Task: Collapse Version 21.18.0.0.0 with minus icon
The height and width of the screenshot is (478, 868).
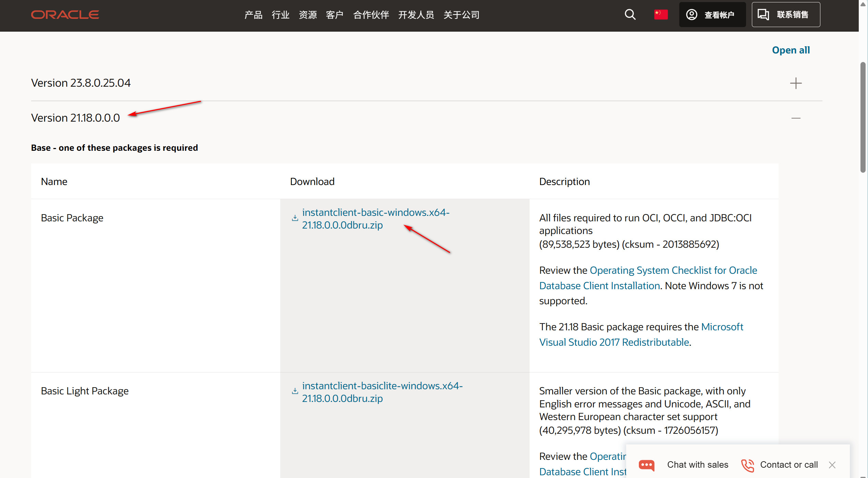Action: [796, 118]
